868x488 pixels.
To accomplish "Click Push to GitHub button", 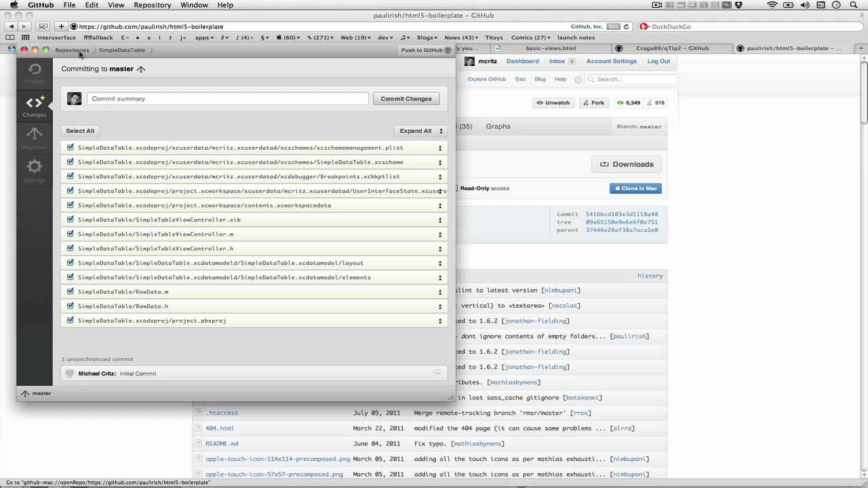I will 425,50.
